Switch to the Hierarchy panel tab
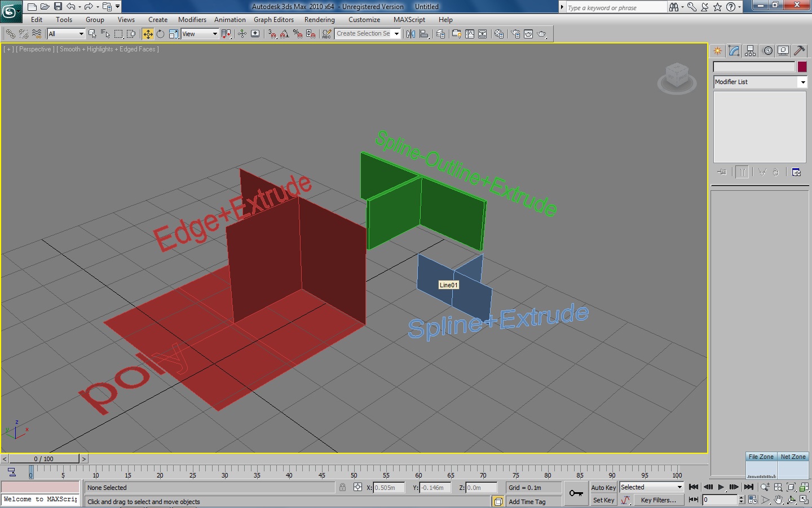The height and width of the screenshot is (508, 812). 751,51
